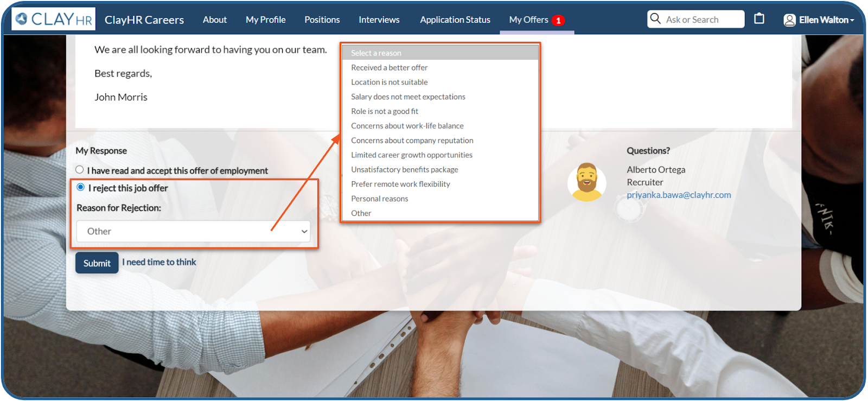This screenshot has width=868, height=401.
Task: Click the 'Reason for Rejection:' label
Action: click(119, 208)
